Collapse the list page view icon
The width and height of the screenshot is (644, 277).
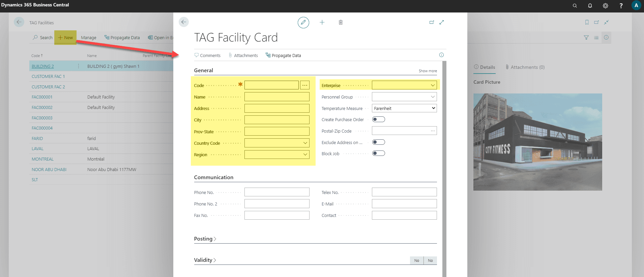pos(606,22)
